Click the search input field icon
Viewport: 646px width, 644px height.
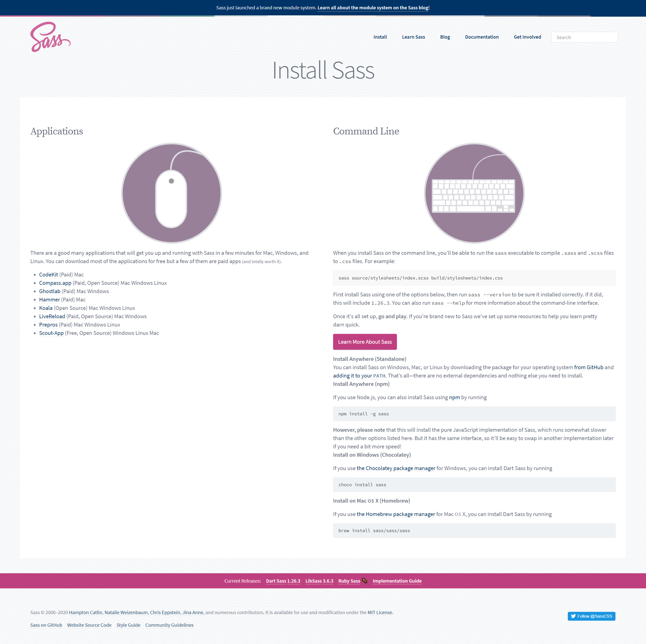[584, 37]
